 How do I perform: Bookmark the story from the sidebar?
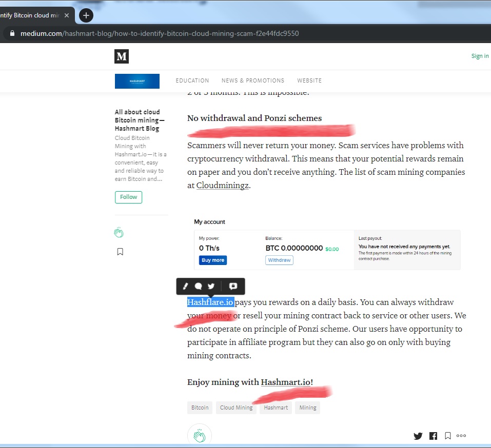(120, 252)
